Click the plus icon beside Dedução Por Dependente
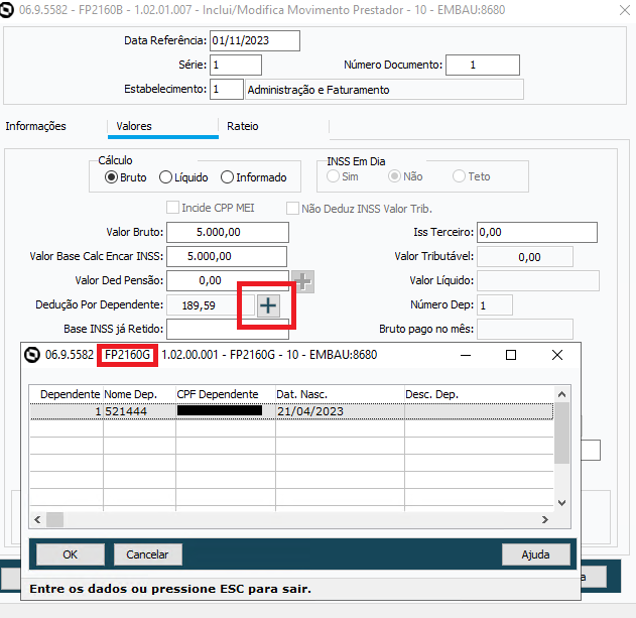 268,305
